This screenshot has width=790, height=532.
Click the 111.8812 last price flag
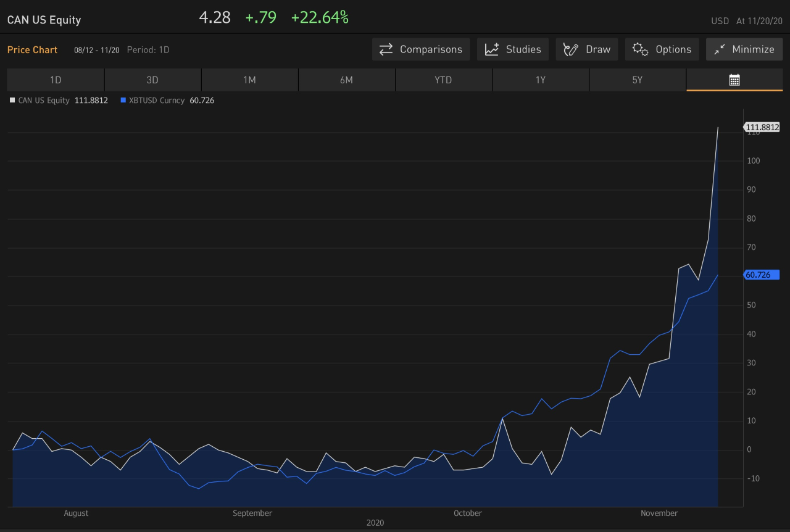coord(762,127)
